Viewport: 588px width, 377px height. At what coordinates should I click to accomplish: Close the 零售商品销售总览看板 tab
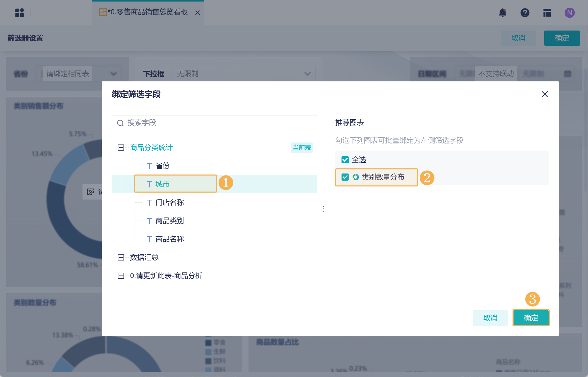tap(197, 13)
